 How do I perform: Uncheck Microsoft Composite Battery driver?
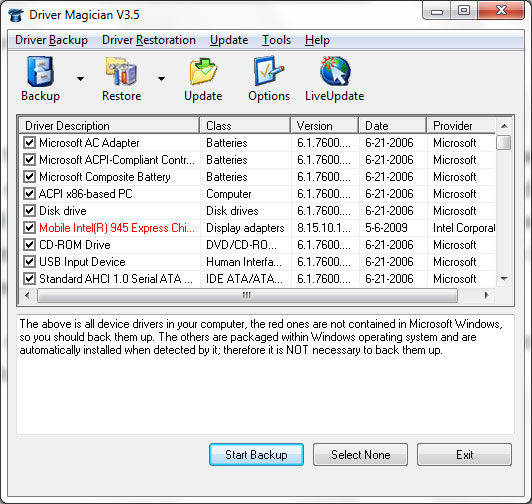[x=30, y=176]
